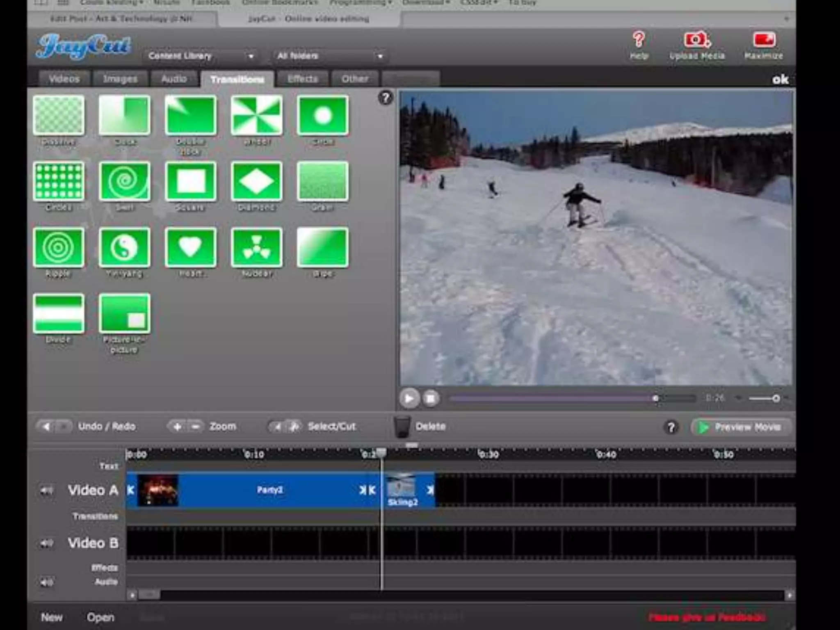840x630 pixels.
Task: Toggle the Audio track speaker icon
Action: pyautogui.click(x=46, y=582)
